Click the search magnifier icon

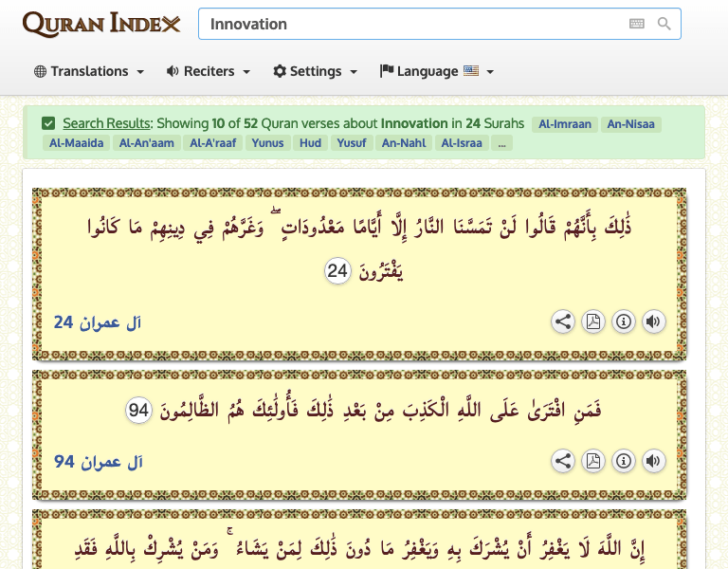click(664, 24)
